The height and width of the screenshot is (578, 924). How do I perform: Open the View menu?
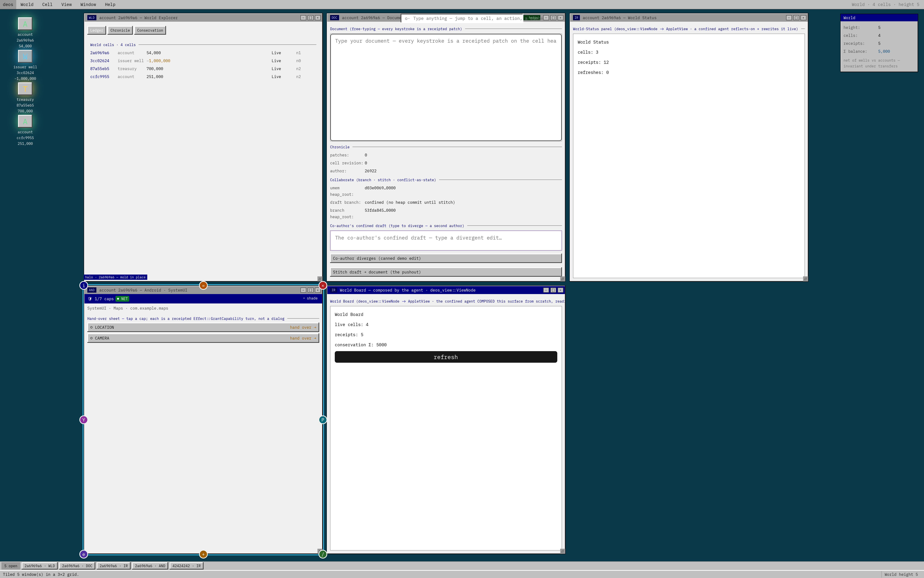(66, 5)
